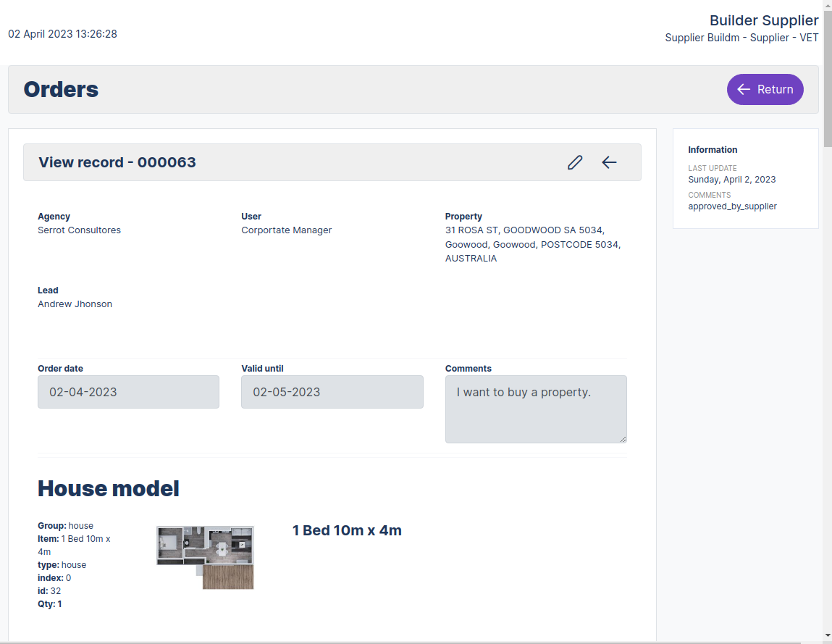Click the House model section heading
The image size is (832, 644).
coord(109,488)
